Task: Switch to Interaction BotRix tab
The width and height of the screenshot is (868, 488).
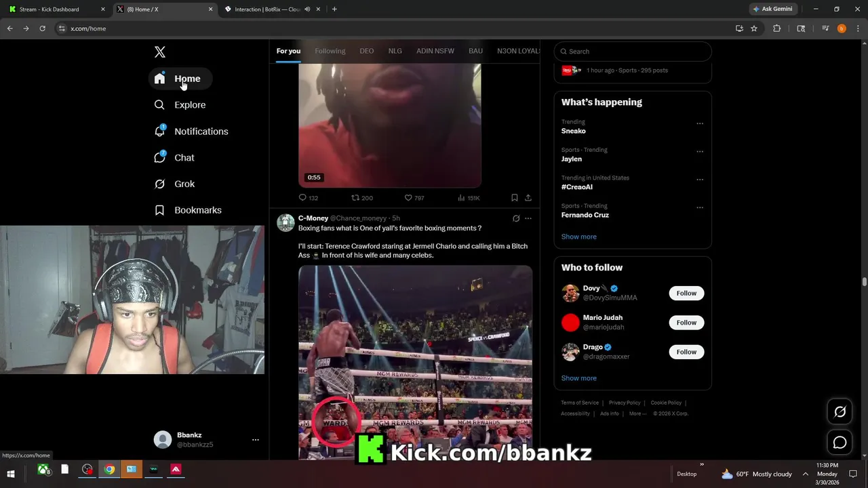Action: (271, 9)
